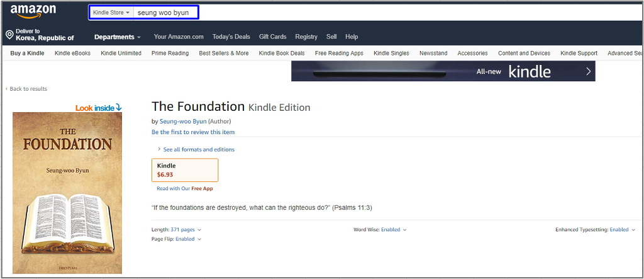Select Best Sellers & More tab

224,53
